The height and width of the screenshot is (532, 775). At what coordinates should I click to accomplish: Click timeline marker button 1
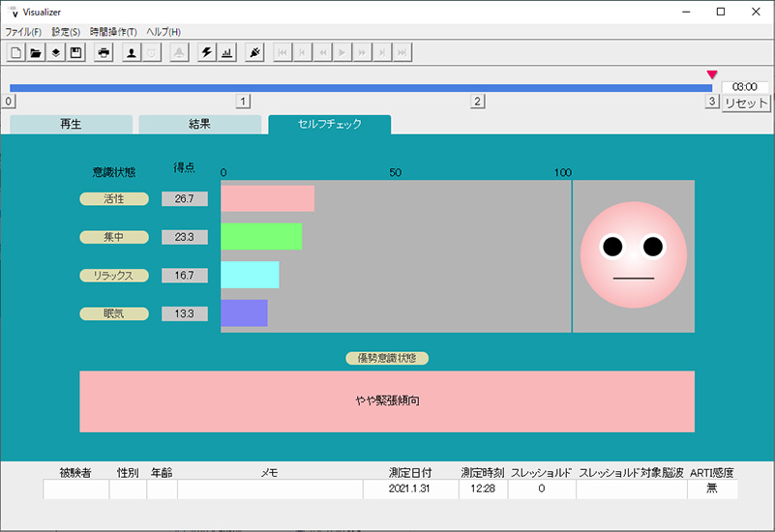click(243, 102)
